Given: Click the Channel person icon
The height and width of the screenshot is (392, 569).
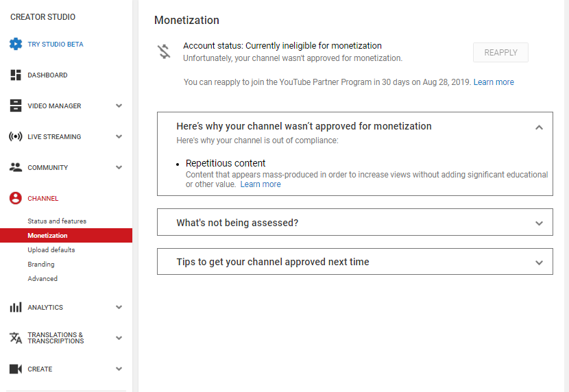Looking at the screenshot, I should 16,198.
